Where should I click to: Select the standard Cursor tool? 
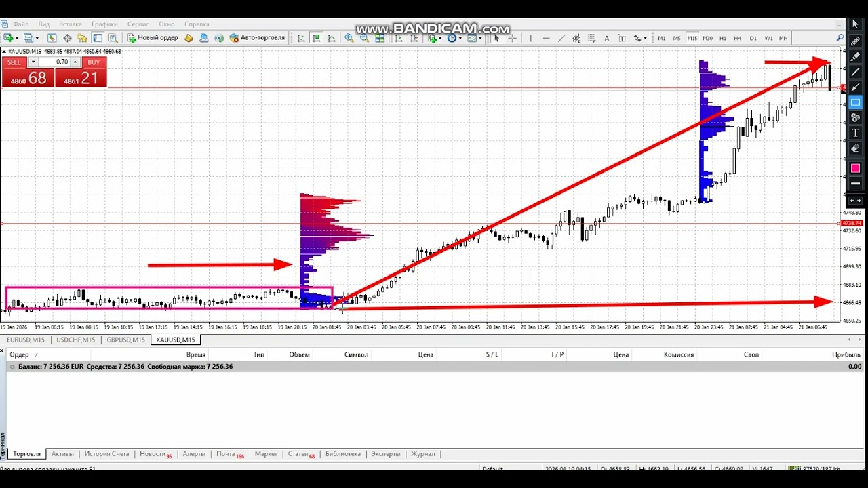click(496, 38)
